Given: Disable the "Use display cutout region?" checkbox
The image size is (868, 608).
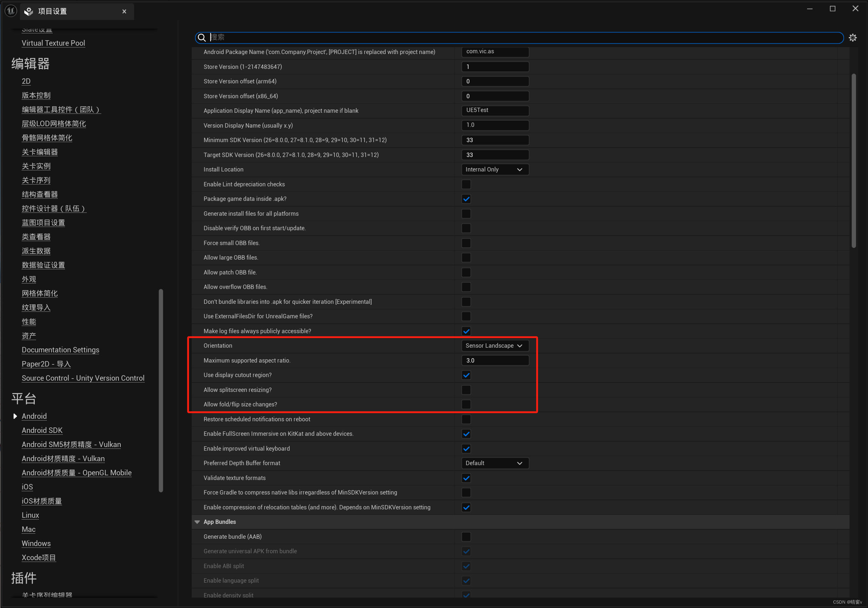Looking at the screenshot, I should point(466,375).
